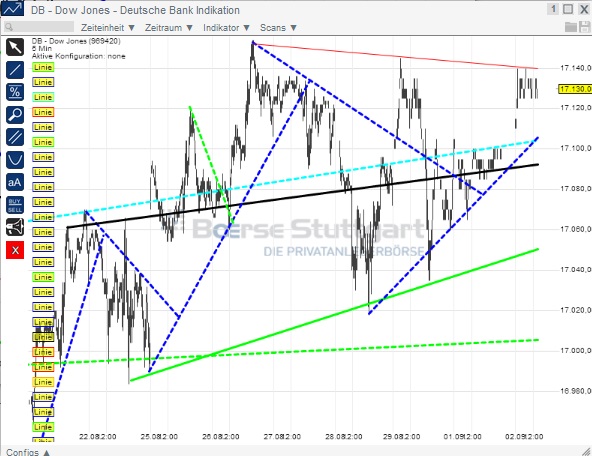Click the window title DB - Dow Jones - Deutsche Bank Indikation
The width and height of the screenshot is (592, 456).
coord(135,10)
